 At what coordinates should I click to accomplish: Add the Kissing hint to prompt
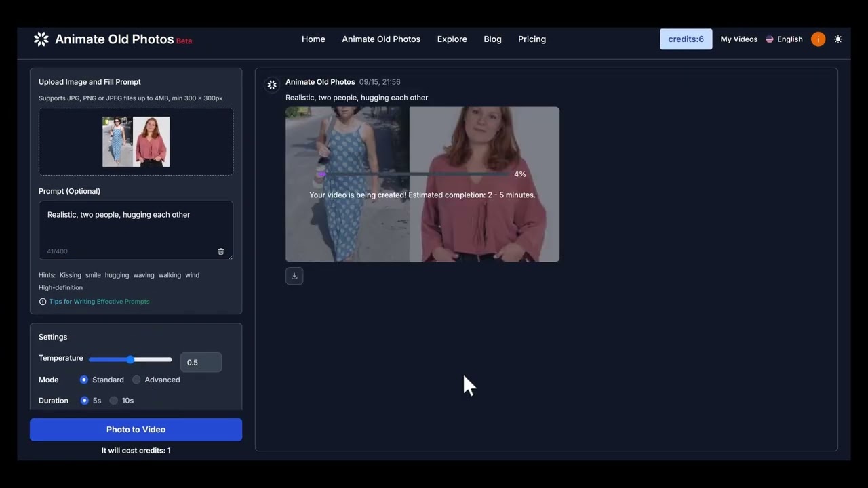coord(71,275)
